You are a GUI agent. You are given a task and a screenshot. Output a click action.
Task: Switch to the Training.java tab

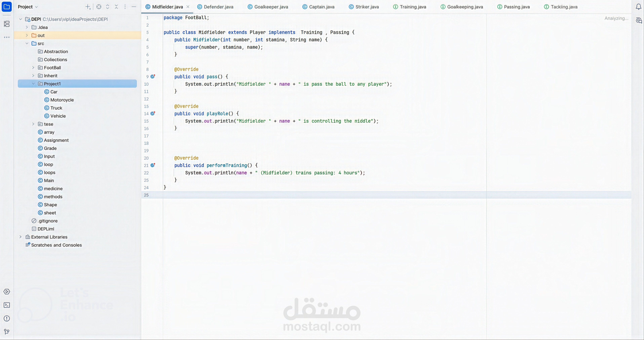coord(413,7)
